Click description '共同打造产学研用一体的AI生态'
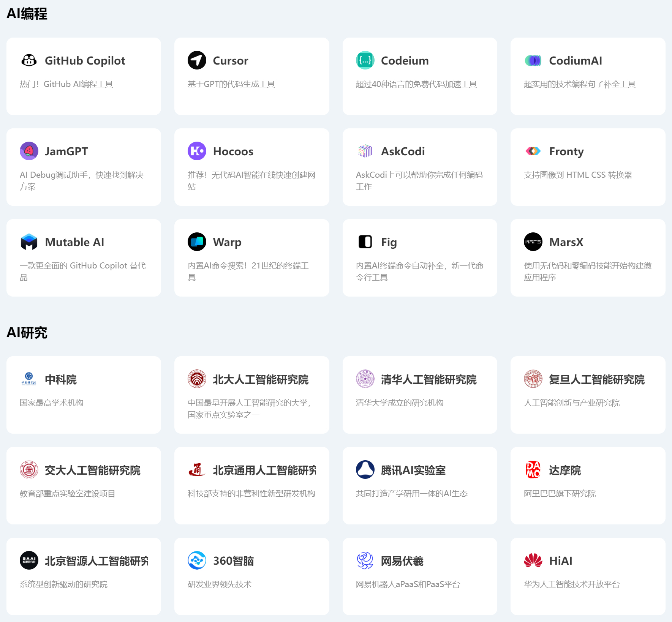The image size is (672, 622). tap(412, 494)
